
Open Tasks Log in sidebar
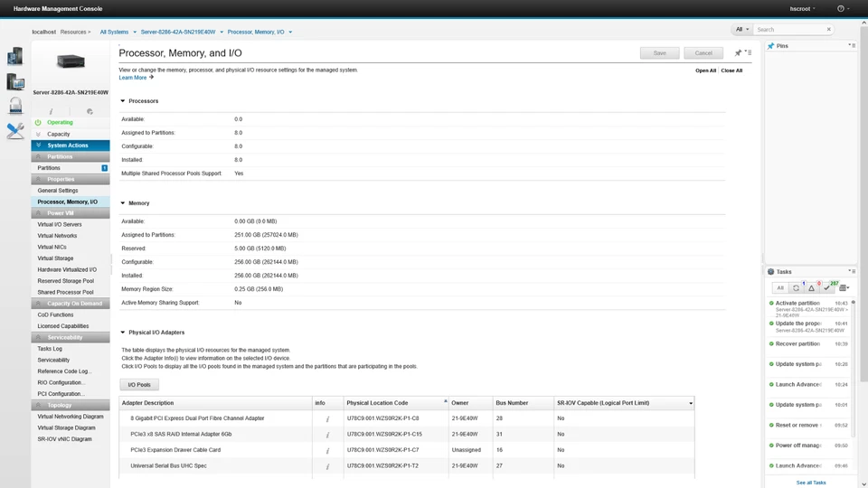(x=50, y=349)
